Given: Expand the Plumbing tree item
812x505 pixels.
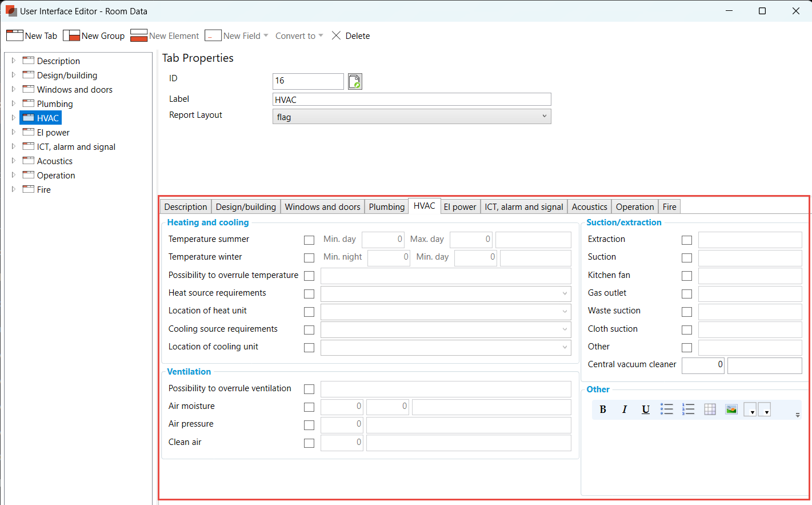Looking at the screenshot, I should pos(14,104).
